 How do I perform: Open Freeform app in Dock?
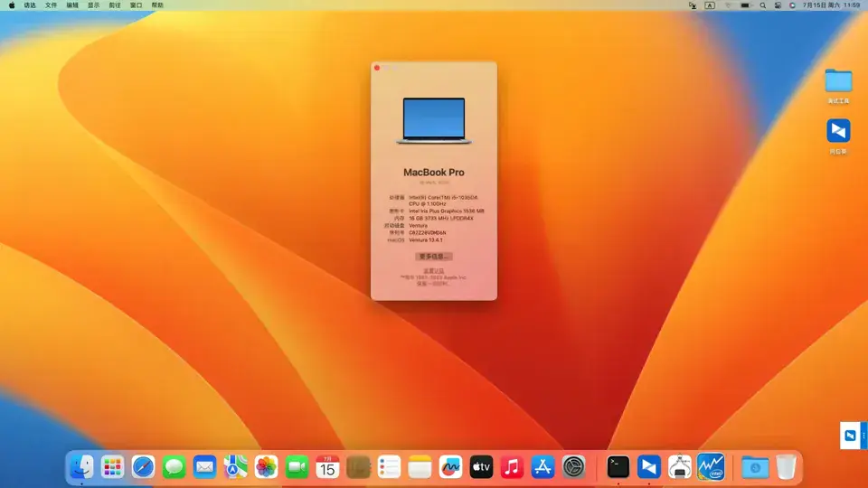pyautogui.click(x=450, y=467)
